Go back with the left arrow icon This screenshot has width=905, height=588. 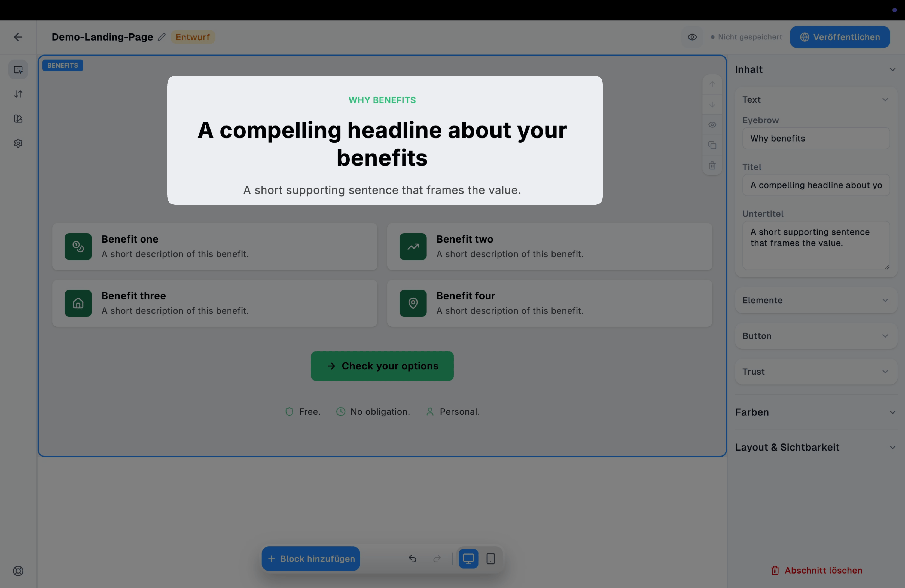(18, 37)
